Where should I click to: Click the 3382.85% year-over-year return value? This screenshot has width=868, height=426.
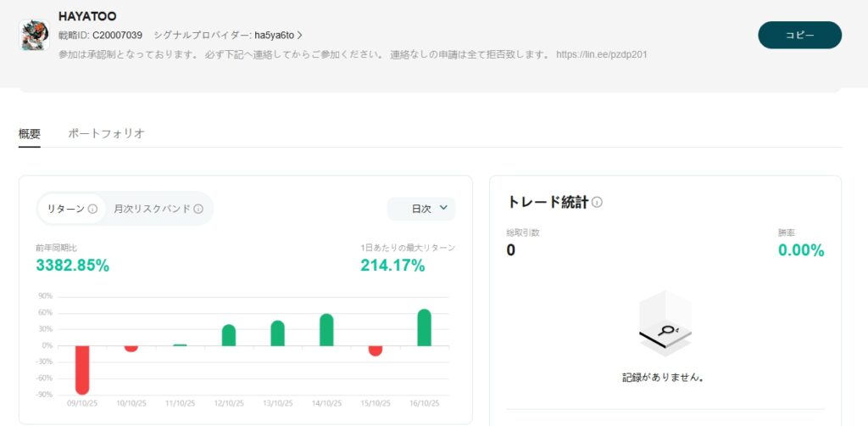coord(73,266)
